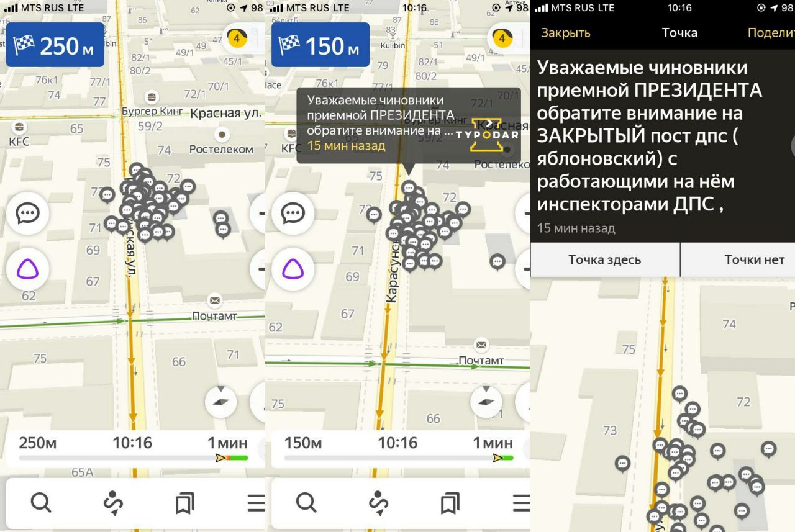The image size is (795, 532).
Task: Tap '15 мин назад' in the comment popup
Action: tap(346, 146)
